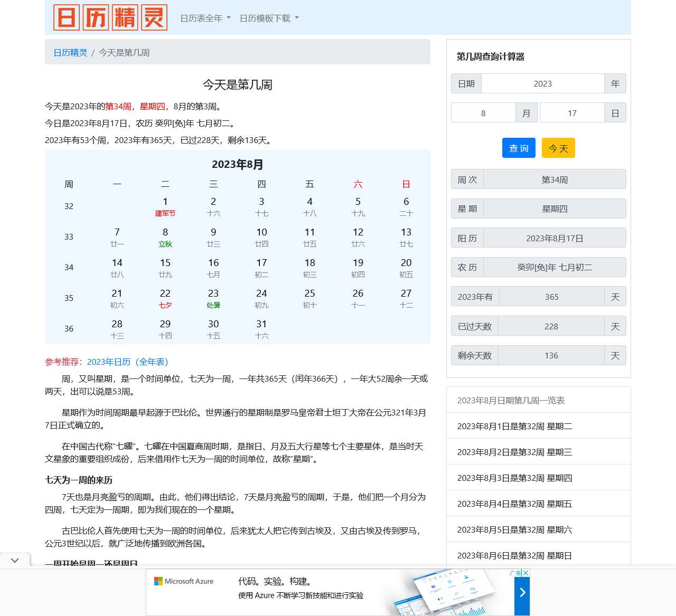Click the 处暑 solar term on the calendar
The width and height of the screenshot is (676, 616).
click(x=213, y=305)
